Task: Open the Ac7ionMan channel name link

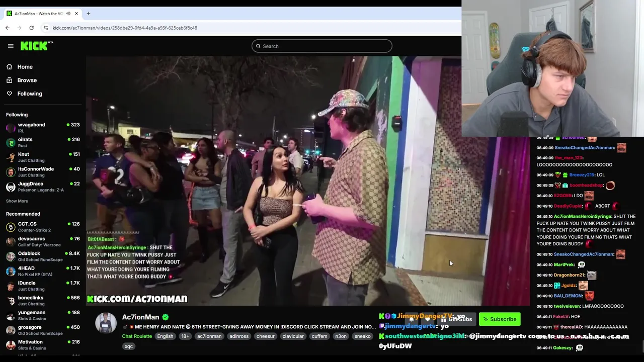Action: tap(140, 317)
